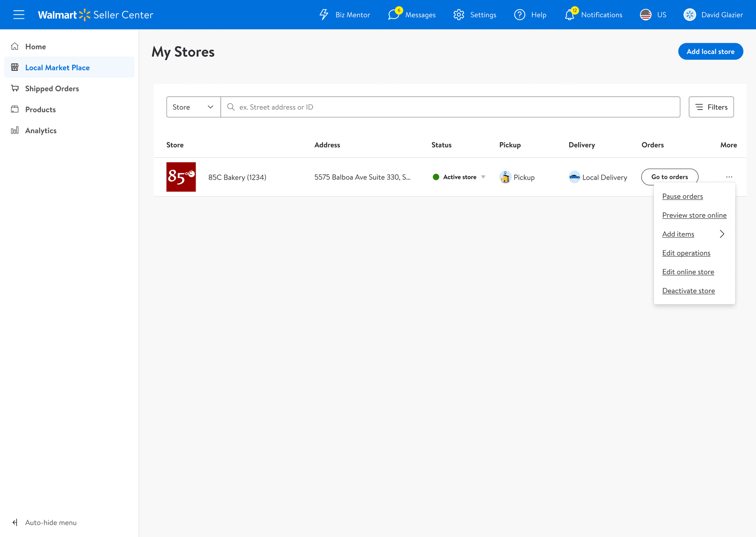Click the Go to orders button
The height and width of the screenshot is (537, 756).
coord(669,177)
